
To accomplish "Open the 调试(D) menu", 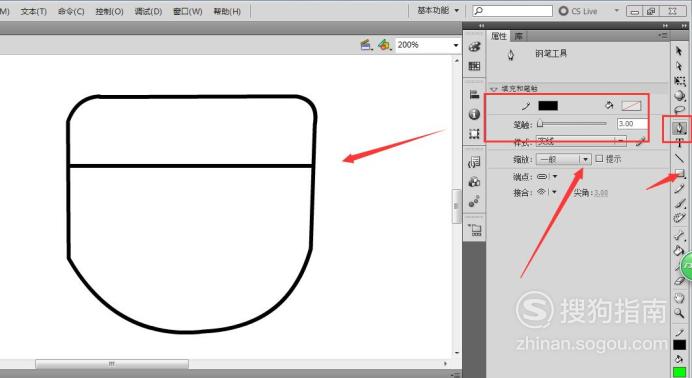I will click(x=148, y=11).
